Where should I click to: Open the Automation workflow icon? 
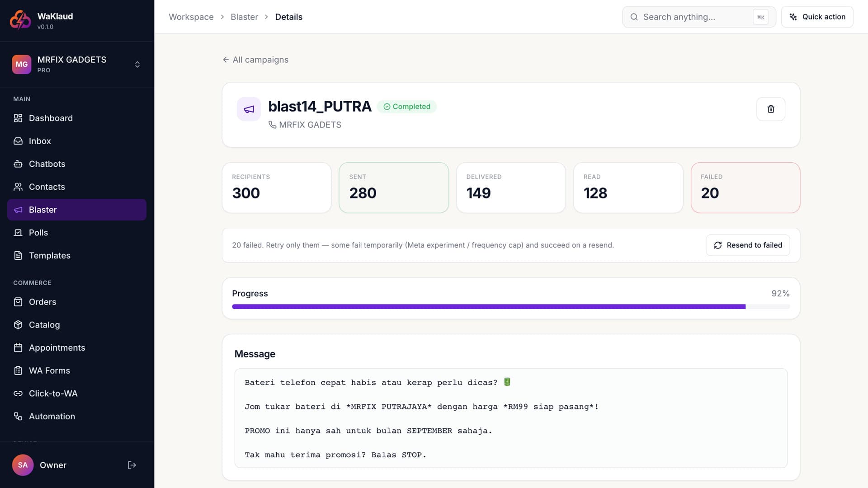point(18,416)
